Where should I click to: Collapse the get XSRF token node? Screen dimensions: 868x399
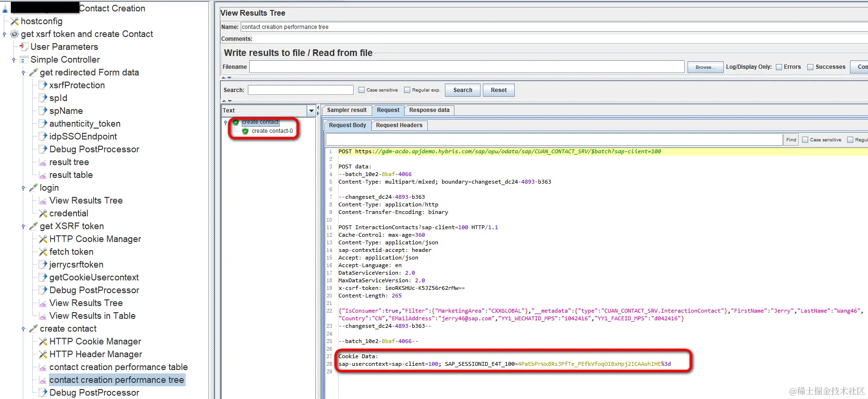tap(23, 226)
